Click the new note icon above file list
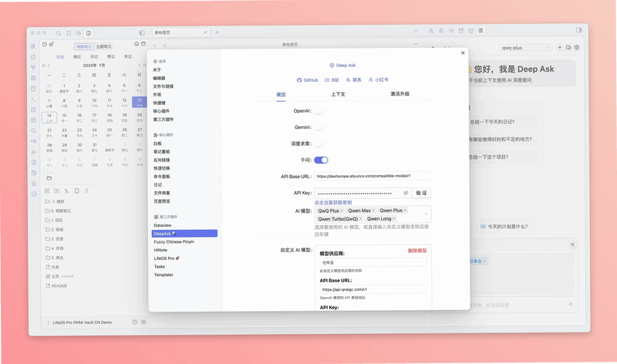Image resolution: width=617 pixels, height=364 pixels. point(47,190)
